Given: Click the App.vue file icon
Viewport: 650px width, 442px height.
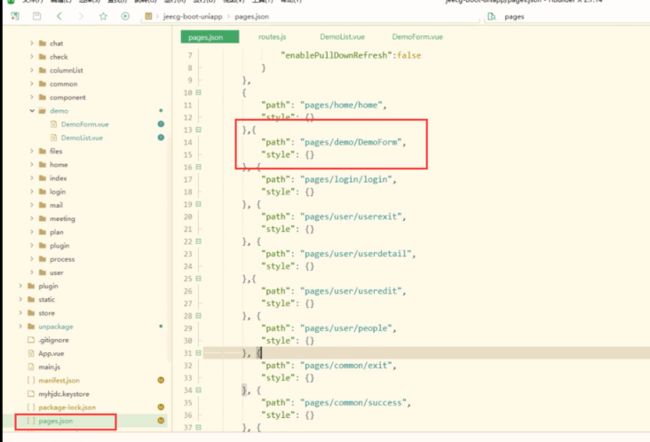Looking at the screenshot, I should (x=31, y=353).
